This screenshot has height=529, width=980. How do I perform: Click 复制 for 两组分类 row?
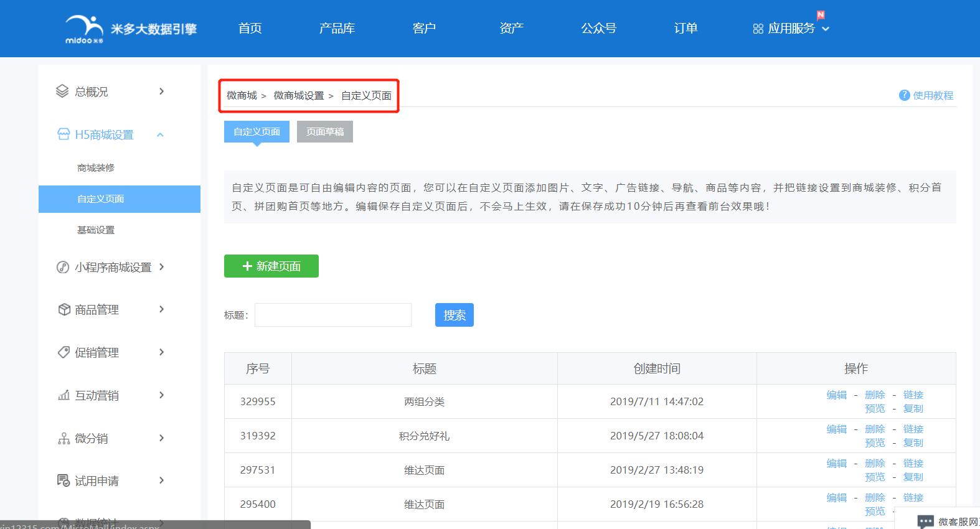click(913, 408)
